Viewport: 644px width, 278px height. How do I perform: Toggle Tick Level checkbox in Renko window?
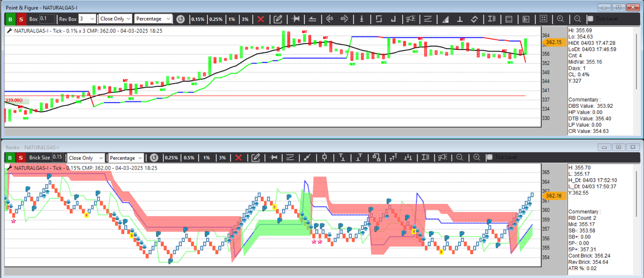click(489, 157)
